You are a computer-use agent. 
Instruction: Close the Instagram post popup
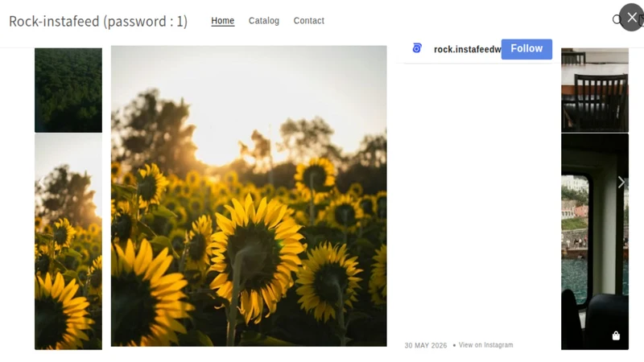click(x=632, y=17)
